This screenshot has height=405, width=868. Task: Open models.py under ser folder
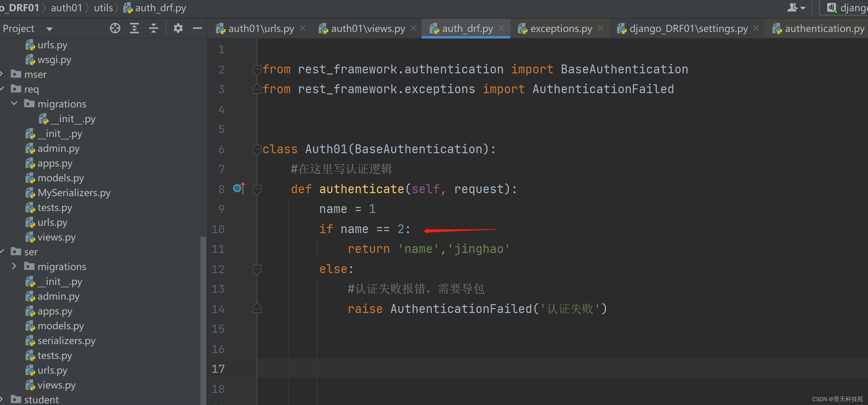(61, 326)
